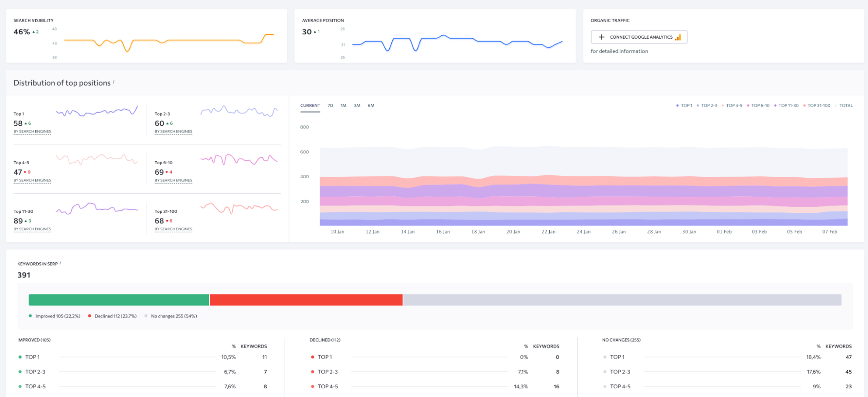The height and width of the screenshot is (397, 868).
Task: Toggle TOP 2-3 series in chart legend
Action: click(x=707, y=106)
